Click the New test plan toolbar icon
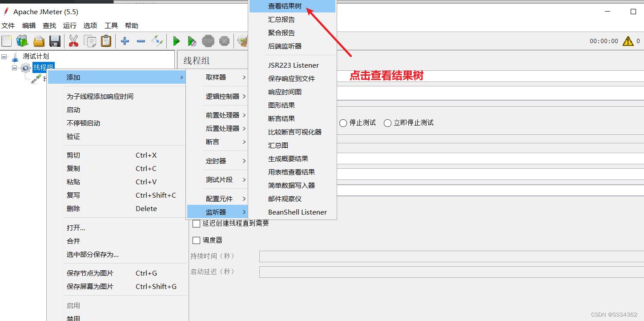Image resolution: width=644 pixels, height=321 pixels. (6, 41)
